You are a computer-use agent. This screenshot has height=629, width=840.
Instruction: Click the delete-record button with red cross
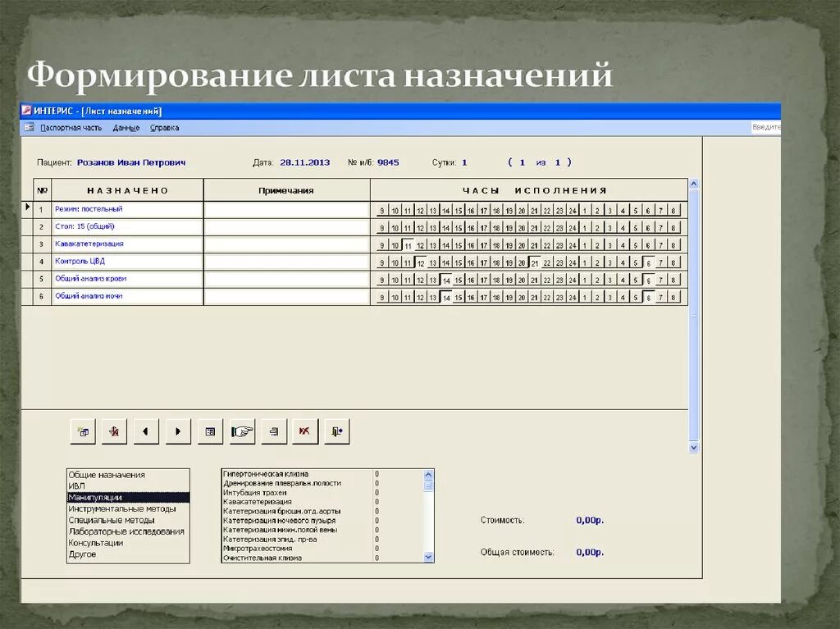tap(114, 431)
